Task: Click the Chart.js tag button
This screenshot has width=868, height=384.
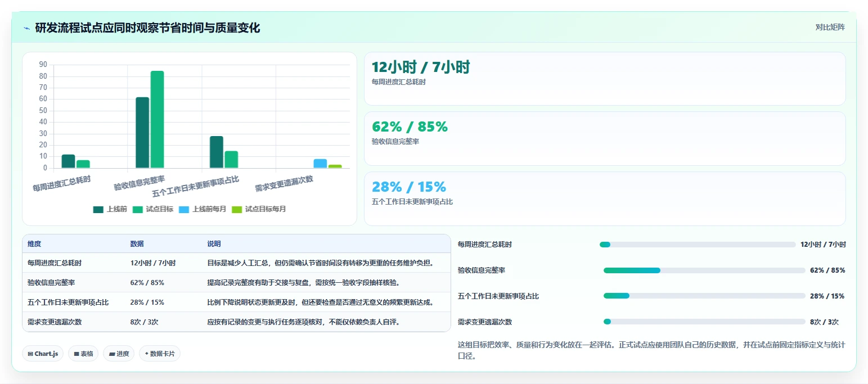Action: pos(43,354)
